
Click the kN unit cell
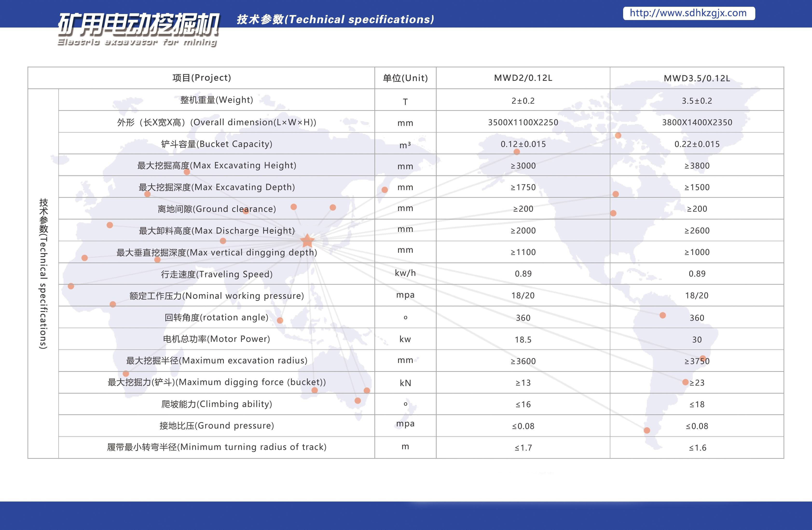coord(405,383)
